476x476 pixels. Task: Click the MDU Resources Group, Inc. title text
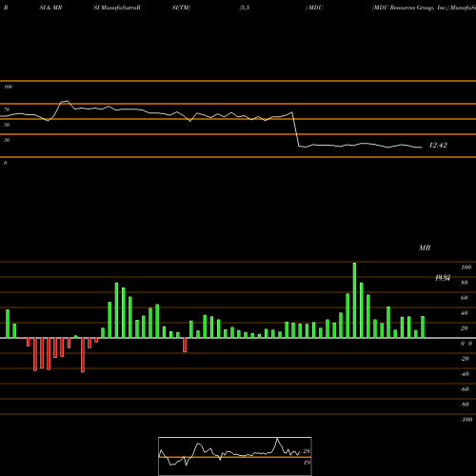(410, 8)
